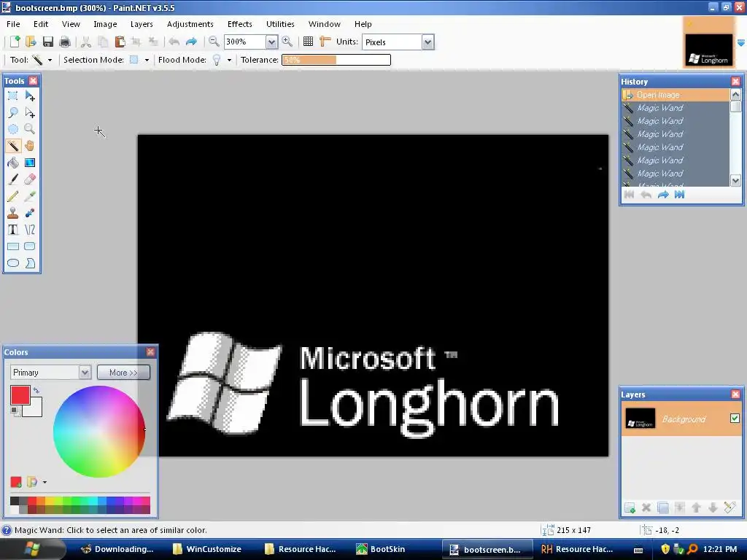This screenshot has width=747, height=560.
Task: Click the Open file toolbar icon
Action: (31, 42)
